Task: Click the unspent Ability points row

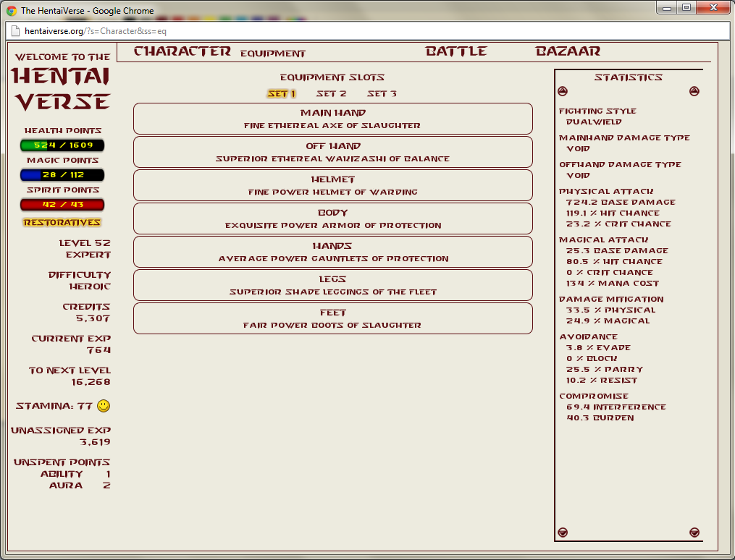Action: [75, 474]
